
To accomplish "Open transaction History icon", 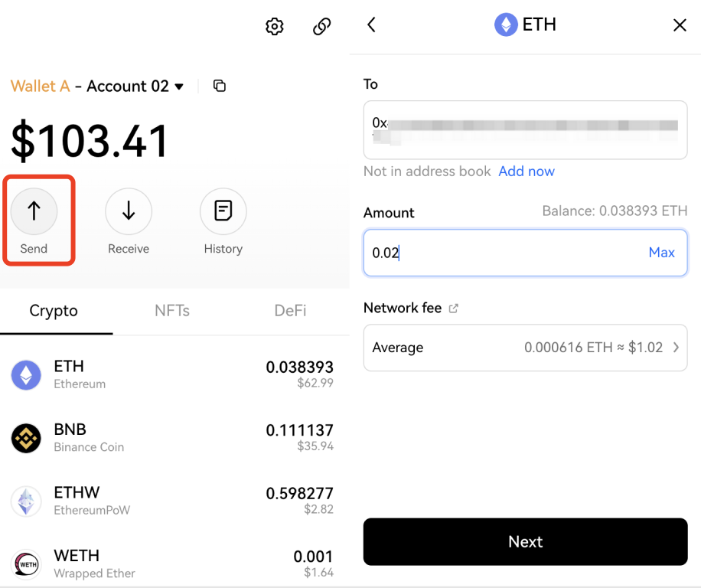I will (x=223, y=211).
